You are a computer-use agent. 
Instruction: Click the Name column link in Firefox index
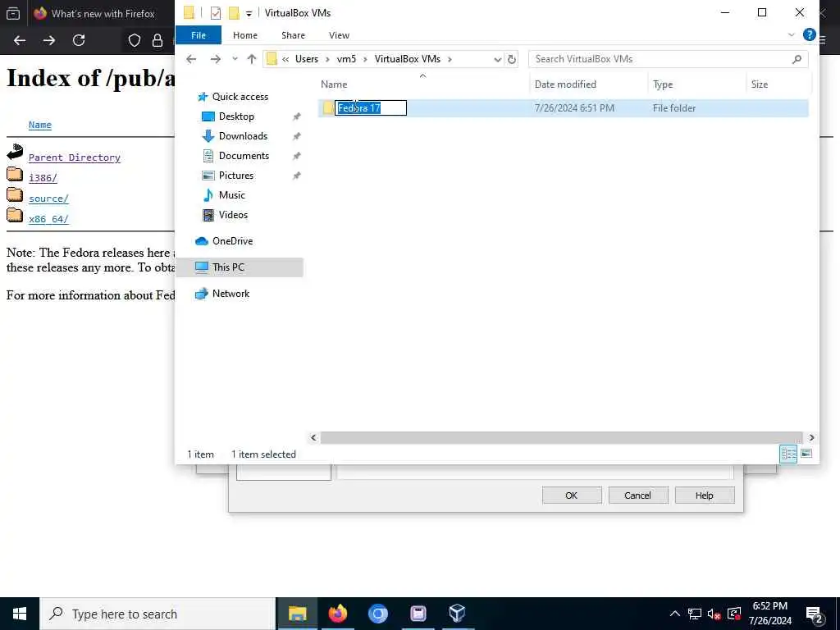(40, 125)
